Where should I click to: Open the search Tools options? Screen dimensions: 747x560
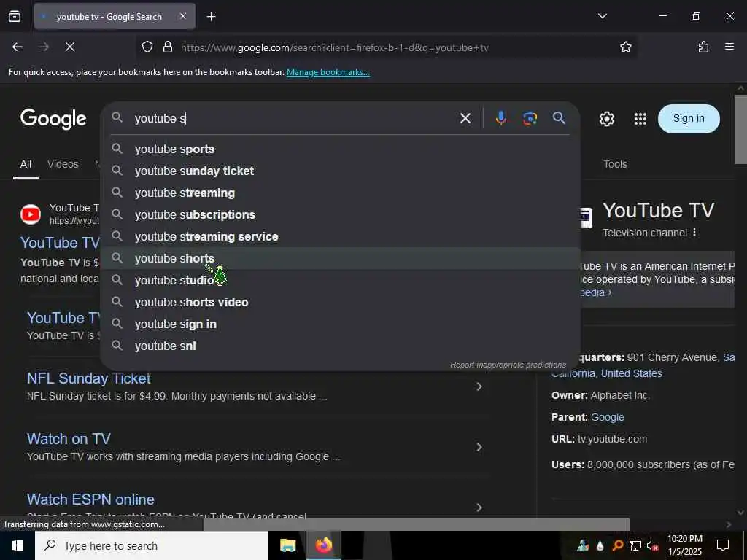615,164
